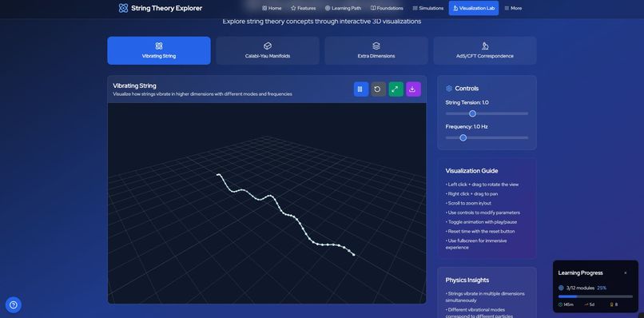
Task: Click the String Theory Explorer atom logo
Action: coord(123,8)
